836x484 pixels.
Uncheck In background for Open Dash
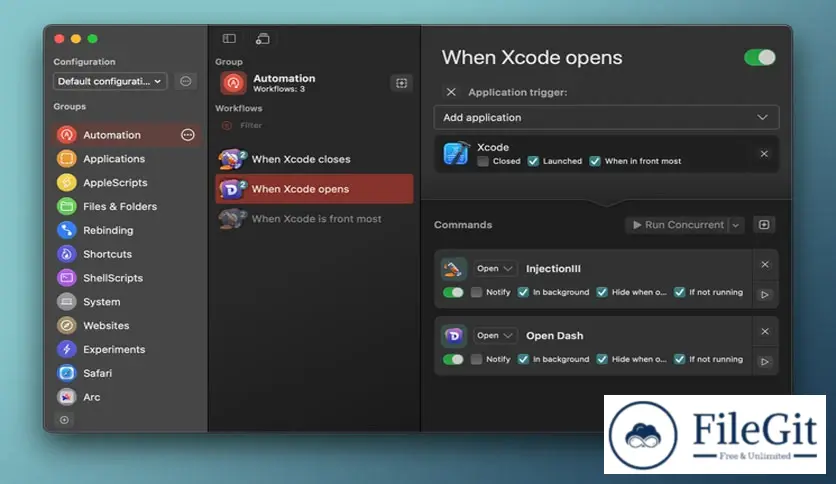(523, 359)
